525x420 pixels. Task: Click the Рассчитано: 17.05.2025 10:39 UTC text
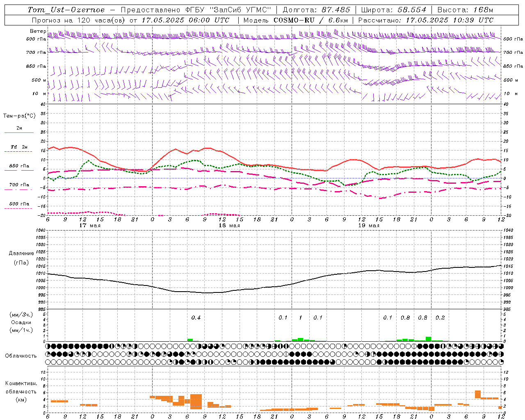tap(426, 20)
